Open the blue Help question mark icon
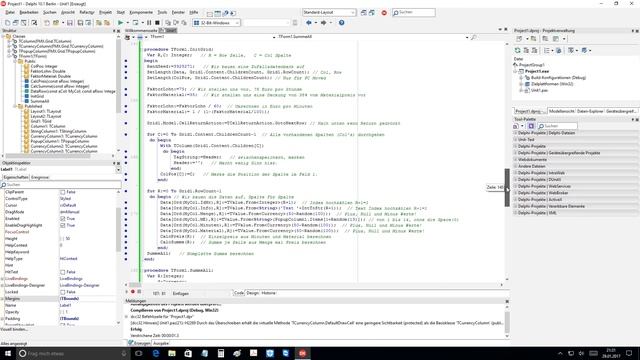 [342, 23]
